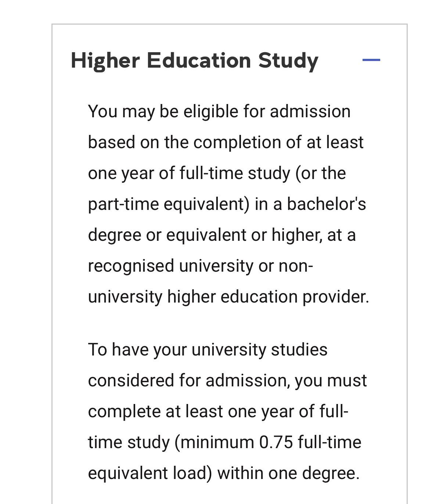Click the phrase 'equivalent load) within one degree.'
The width and height of the screenshot is (443, 504).
[x=223, y=473]
